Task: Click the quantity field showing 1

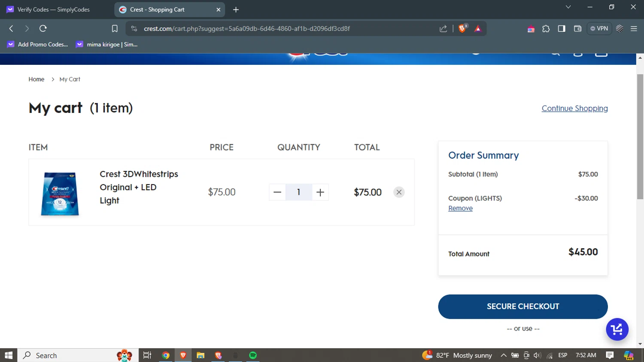Action: (299, 192)
